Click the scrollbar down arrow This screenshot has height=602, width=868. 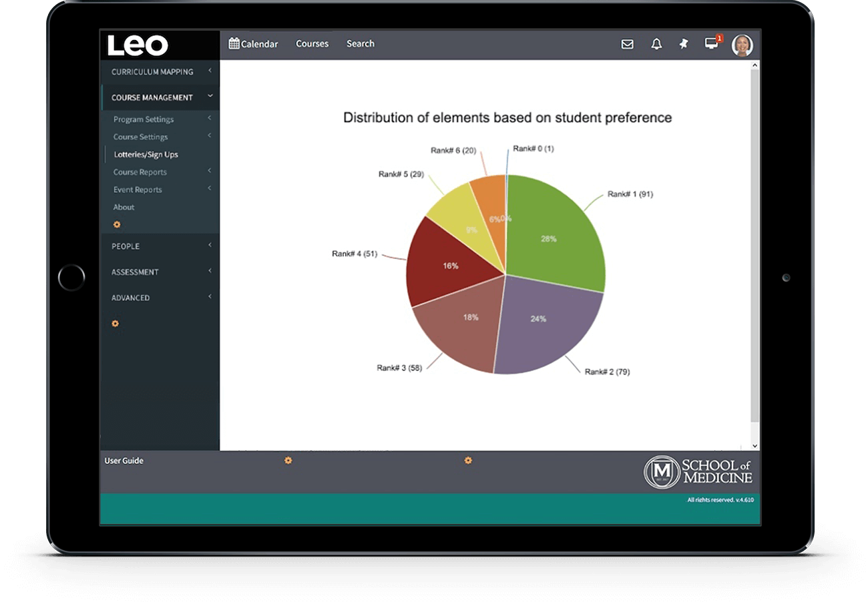click(x=755, y=445)
